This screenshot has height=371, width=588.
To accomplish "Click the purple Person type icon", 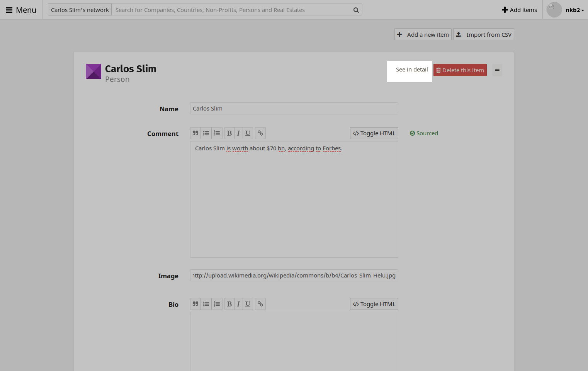I will point(93,71).
